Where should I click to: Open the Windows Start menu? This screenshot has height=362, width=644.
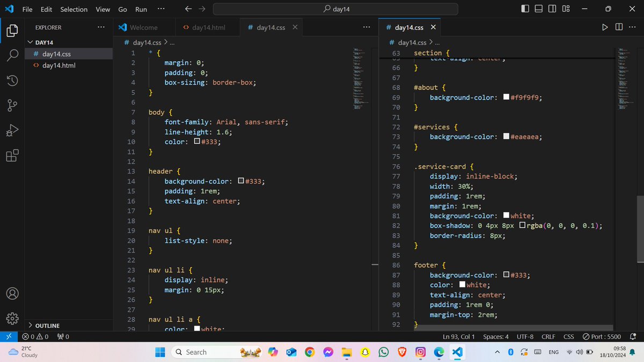160,352
